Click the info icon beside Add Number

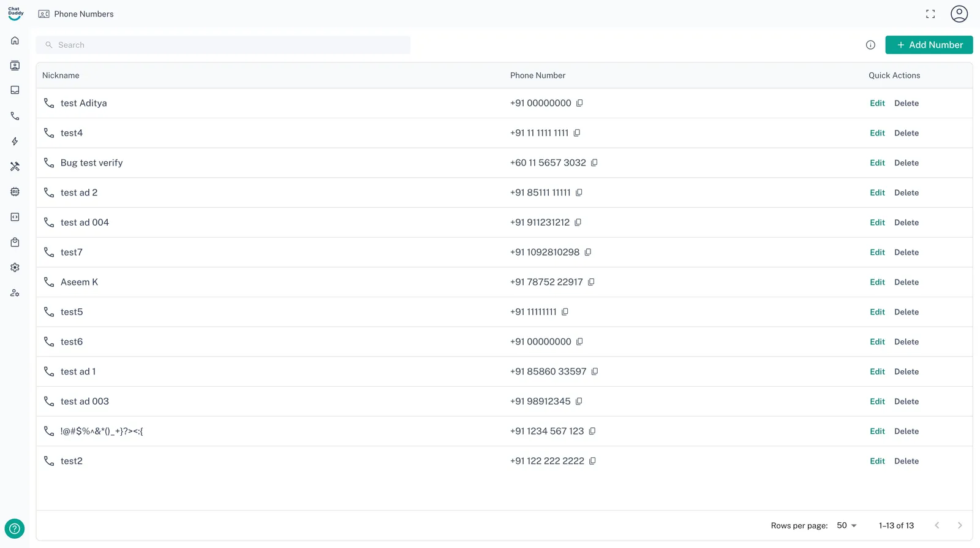pyautogui.click(x=870, y=45)
